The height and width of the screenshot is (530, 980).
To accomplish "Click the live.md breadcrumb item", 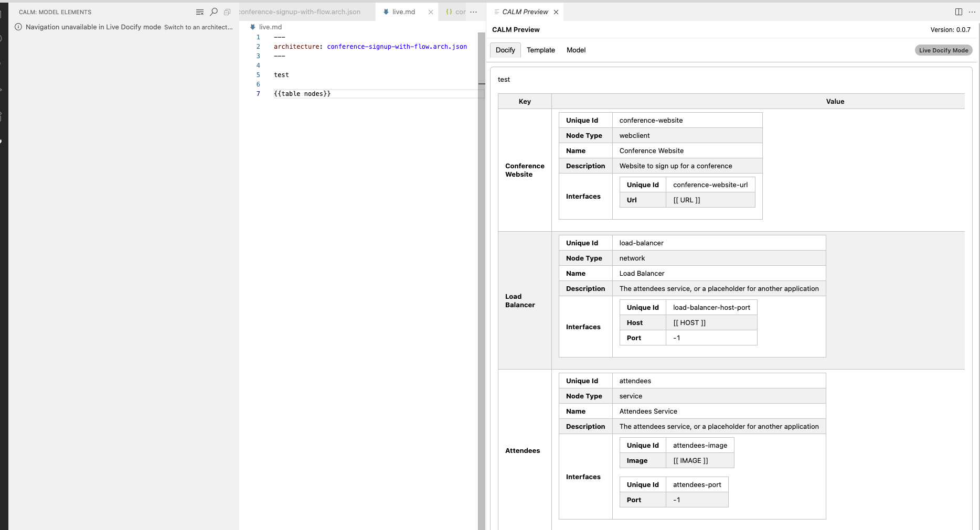I will click(x=270, y=27).
